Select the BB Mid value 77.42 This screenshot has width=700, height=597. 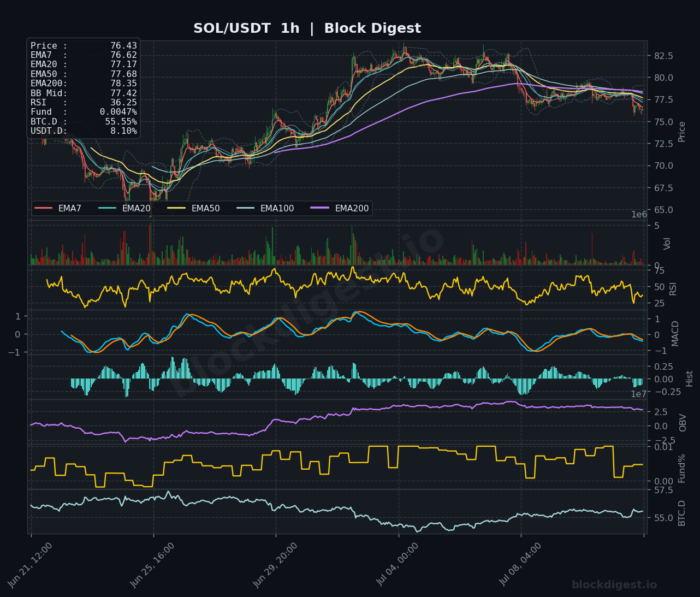(124, 93)
